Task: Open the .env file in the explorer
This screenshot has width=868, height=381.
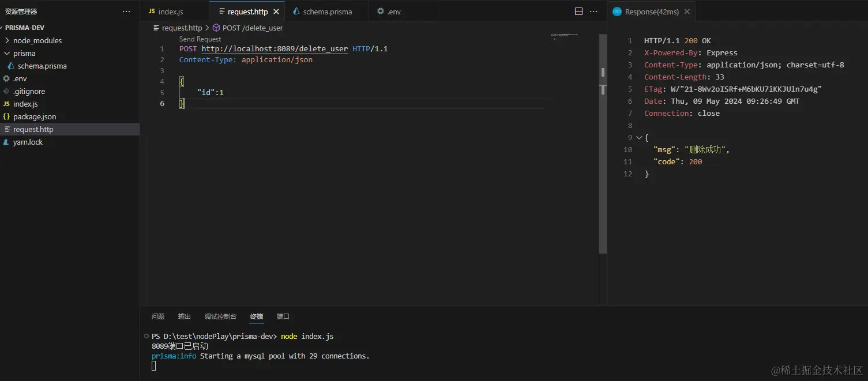Action: [20, 78]
